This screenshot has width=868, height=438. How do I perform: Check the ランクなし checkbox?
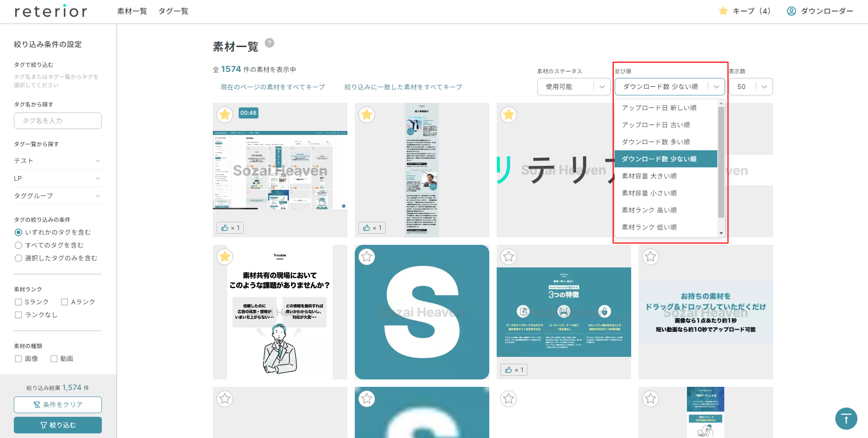(18, 315)
